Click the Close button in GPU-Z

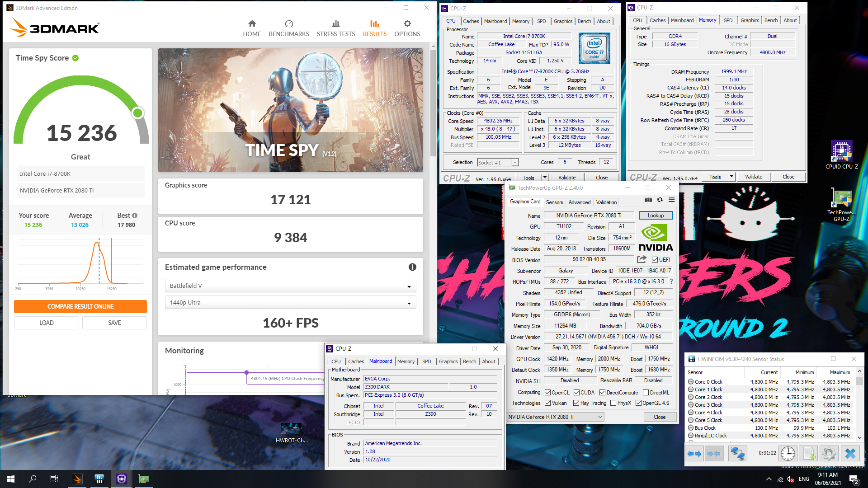point(660,417)
